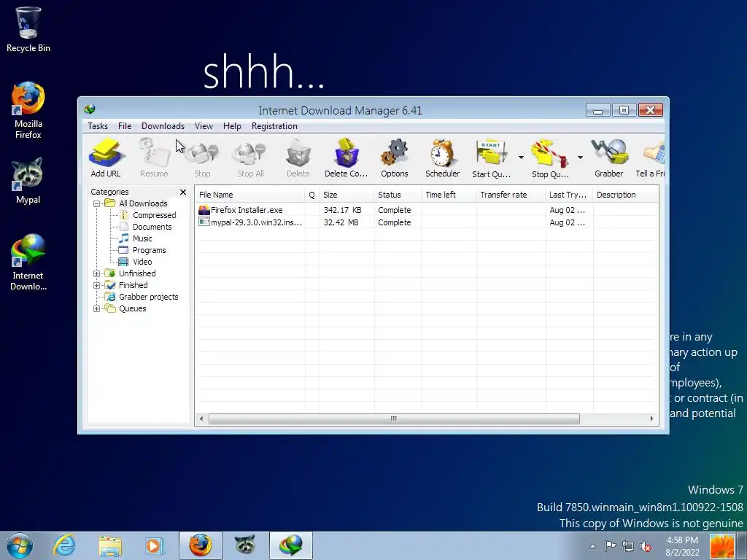Sort by the Transfer rate column header

click(x=511, y=195)
